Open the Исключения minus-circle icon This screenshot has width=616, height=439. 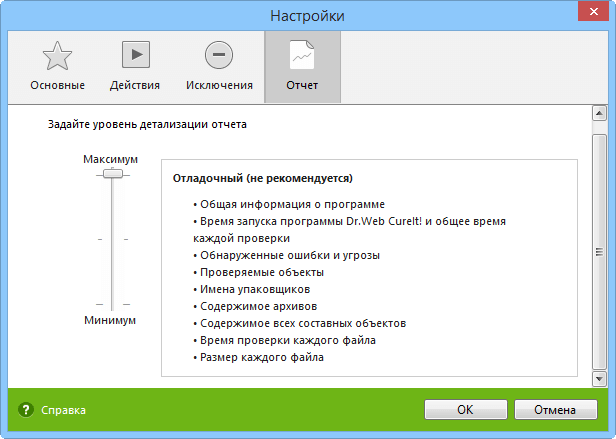[219, 55]
